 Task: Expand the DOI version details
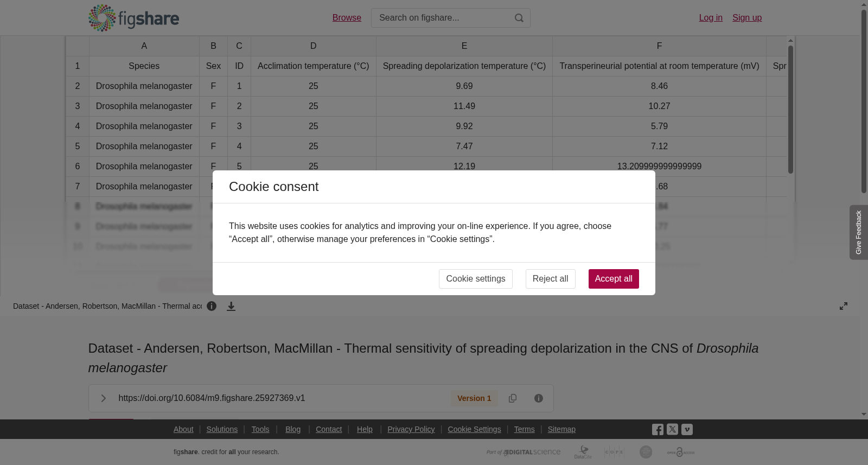click(103, 398)
